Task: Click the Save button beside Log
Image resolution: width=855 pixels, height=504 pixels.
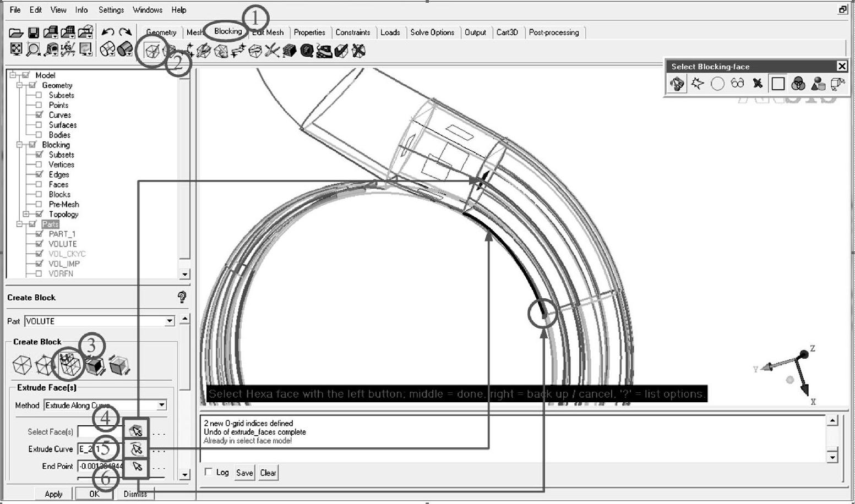Action: (x=244, y=473)
